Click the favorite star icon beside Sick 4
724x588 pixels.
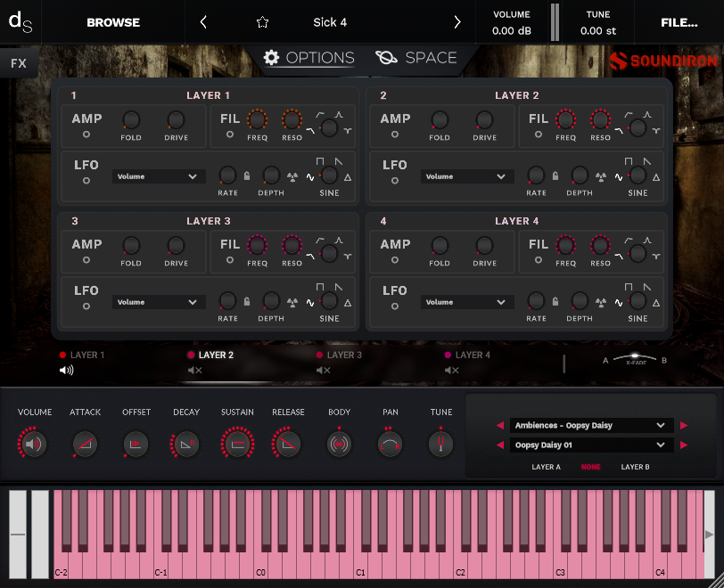coord(262,22)
